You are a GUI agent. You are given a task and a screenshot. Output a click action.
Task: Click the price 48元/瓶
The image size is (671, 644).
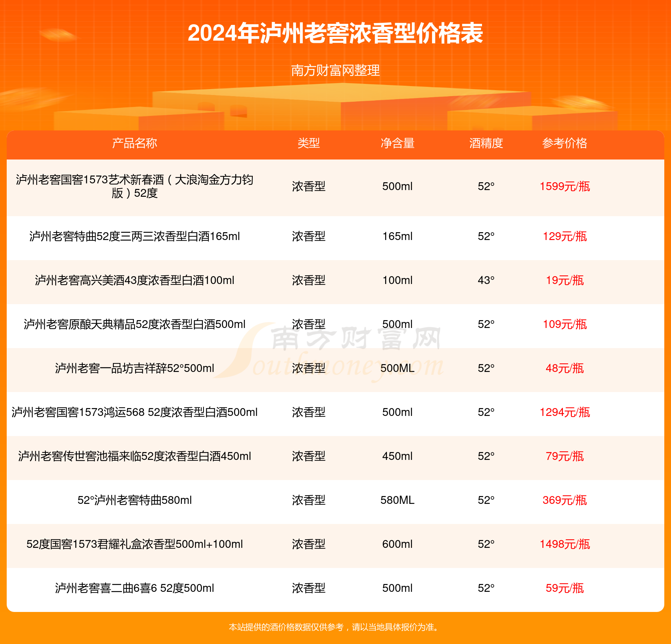pyautogui.click(x=565, y=368)
